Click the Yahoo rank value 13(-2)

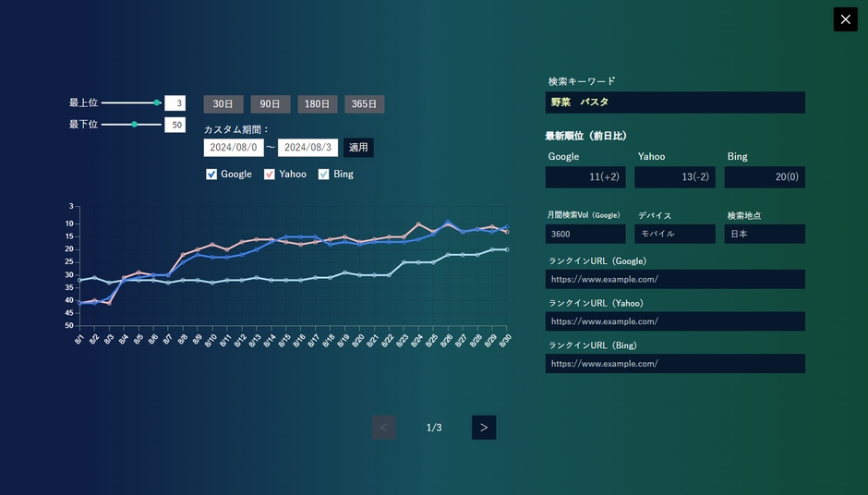click(x=675, y=177)
